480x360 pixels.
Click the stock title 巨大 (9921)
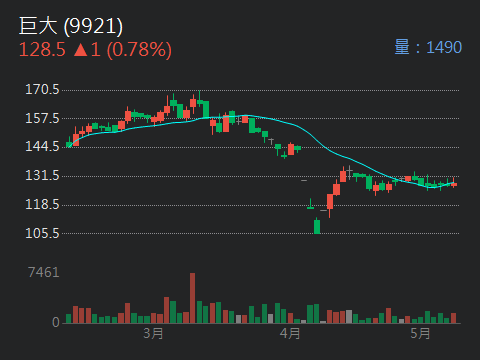pos(71,26)
